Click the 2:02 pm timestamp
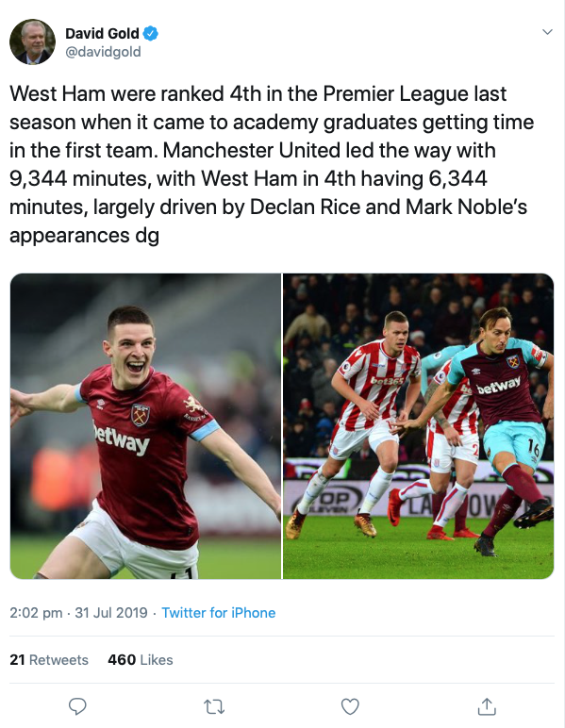565x728 pixels. click(x=36, y=612)
